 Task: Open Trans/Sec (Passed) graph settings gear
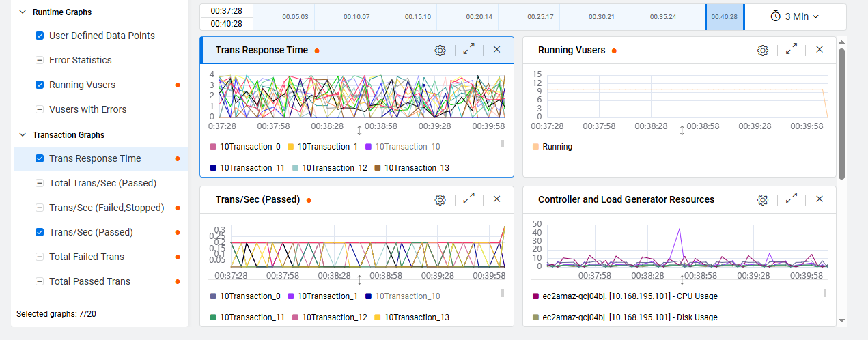[440, 199]
